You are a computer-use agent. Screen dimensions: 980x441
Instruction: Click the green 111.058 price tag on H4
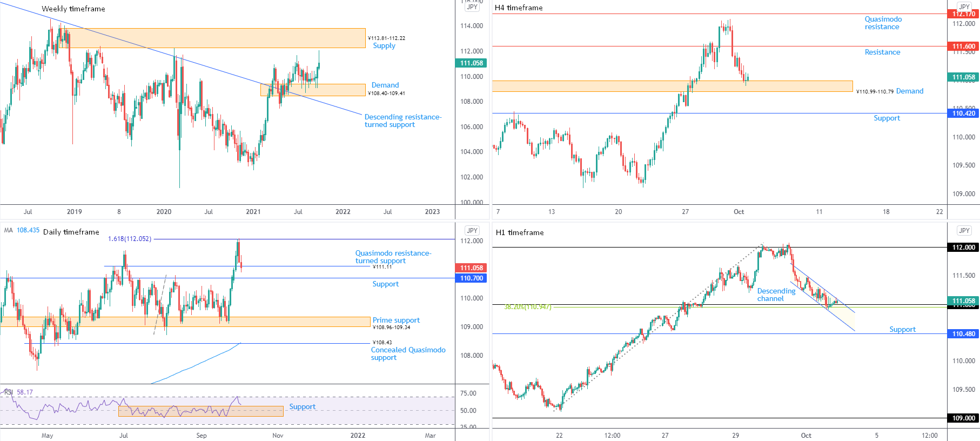pos(964,77)
